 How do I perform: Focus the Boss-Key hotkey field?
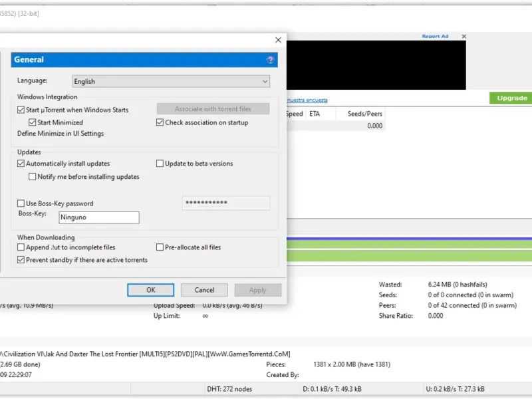click(99, 217)
